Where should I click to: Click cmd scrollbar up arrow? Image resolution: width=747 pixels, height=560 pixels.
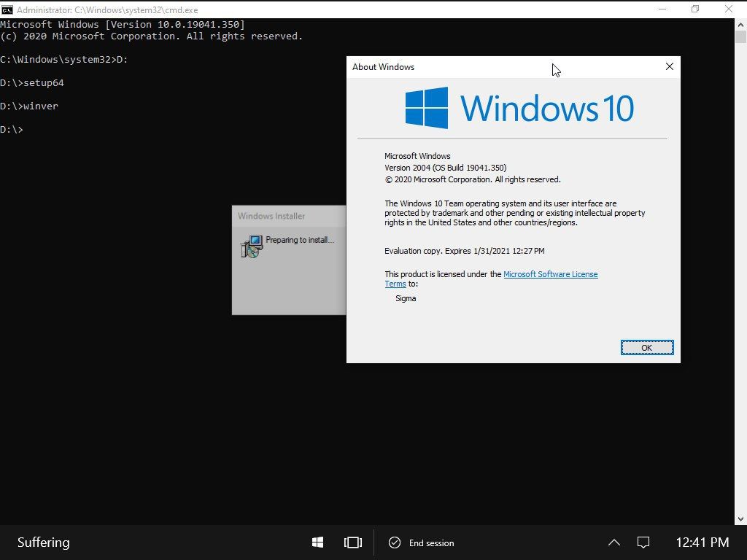click(741, 24)
